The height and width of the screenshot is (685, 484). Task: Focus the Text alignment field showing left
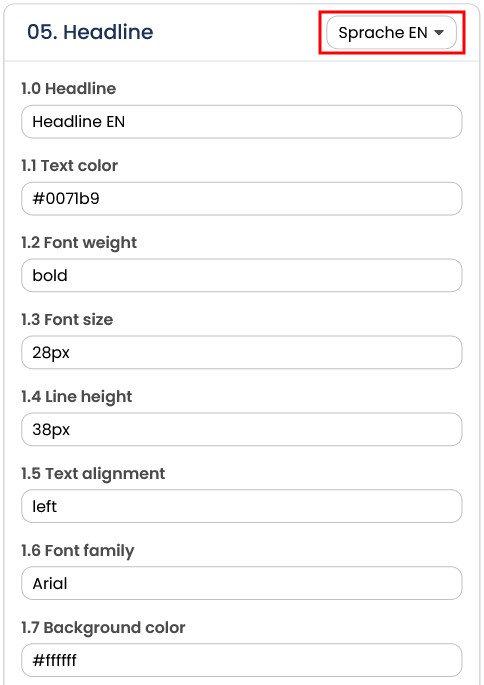(242, 506)
